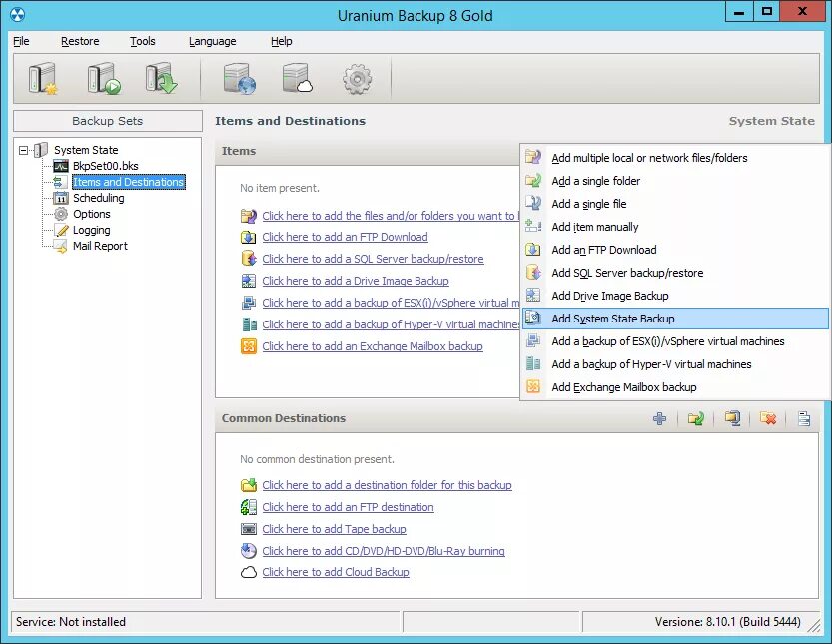832x644 pixels.
Task: Click the document list icon in Common Destinations
Action: pyautogui.click(x=804, y=418)
